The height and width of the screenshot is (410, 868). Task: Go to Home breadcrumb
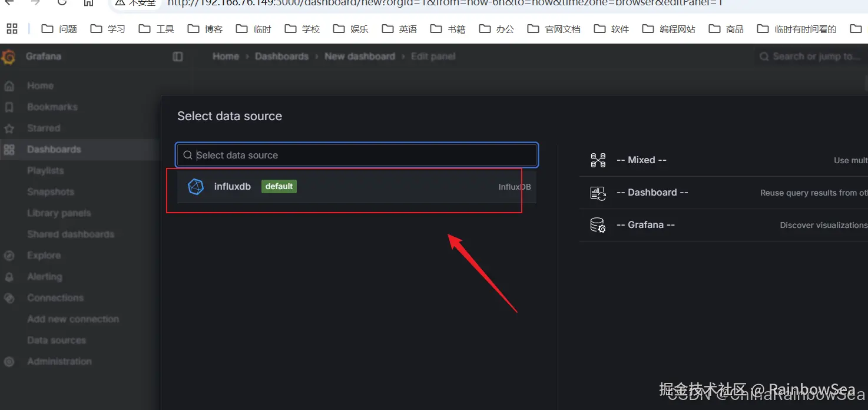[226, 57]
